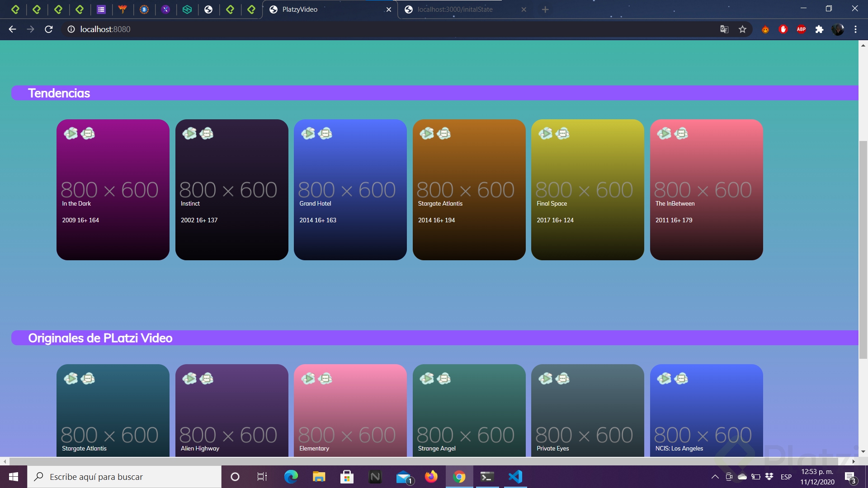Click play icon on Alien Highway card

click(189, 379)
